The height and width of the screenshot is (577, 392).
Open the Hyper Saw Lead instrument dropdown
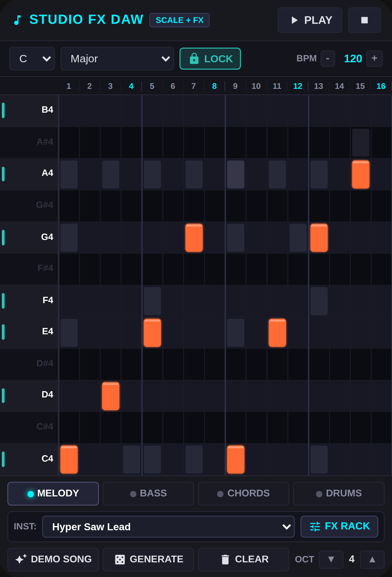[169, 527]
